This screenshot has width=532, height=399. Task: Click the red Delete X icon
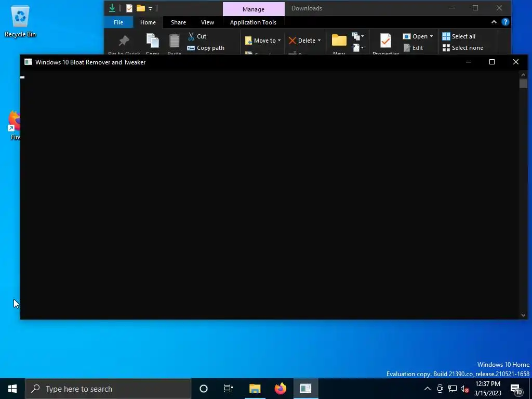click(292, 41)
